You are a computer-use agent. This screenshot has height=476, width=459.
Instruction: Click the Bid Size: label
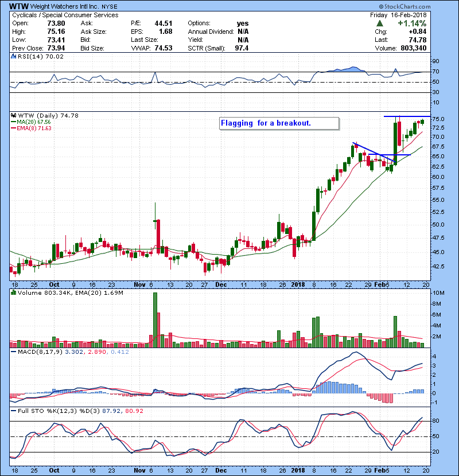92,48
